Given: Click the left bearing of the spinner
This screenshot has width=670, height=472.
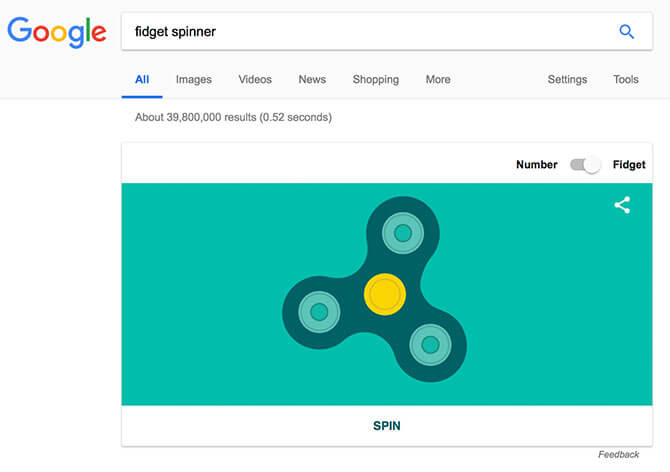Looking at the screenshot, I should pyautogui.click(x=319, y=312).
